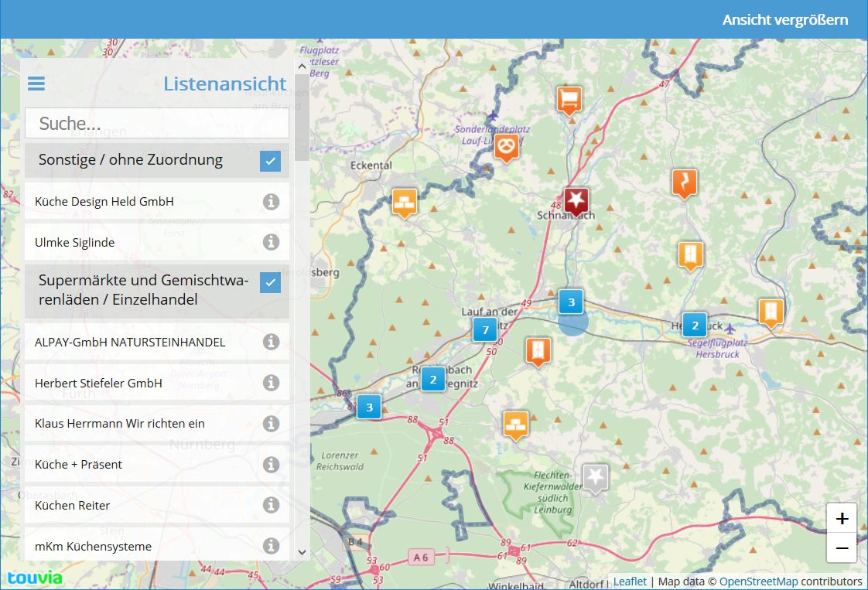Click the list panel scrollbar thumb
The width and height of the screenshot is (868, 590).
click(x=302, y=118)
